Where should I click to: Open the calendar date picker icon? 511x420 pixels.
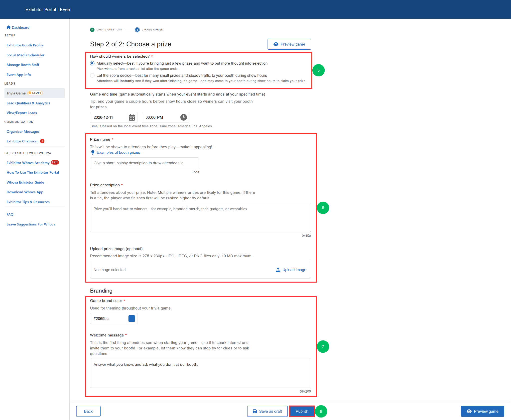tap(132, 117)
